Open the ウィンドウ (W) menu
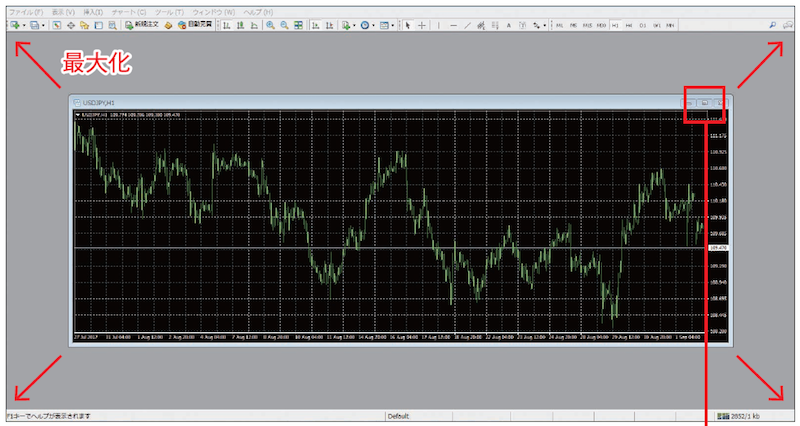This screenshot has height=426, width=800. (213, 12)
